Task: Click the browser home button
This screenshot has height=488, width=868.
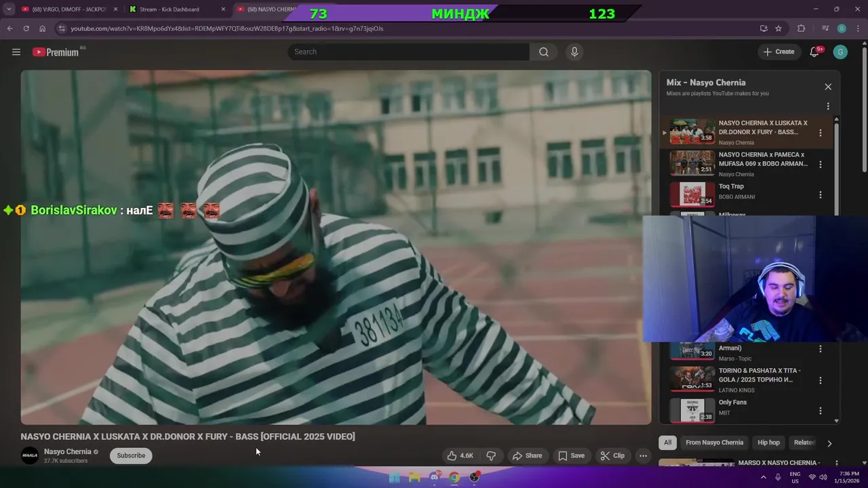Action: [42, 28]
